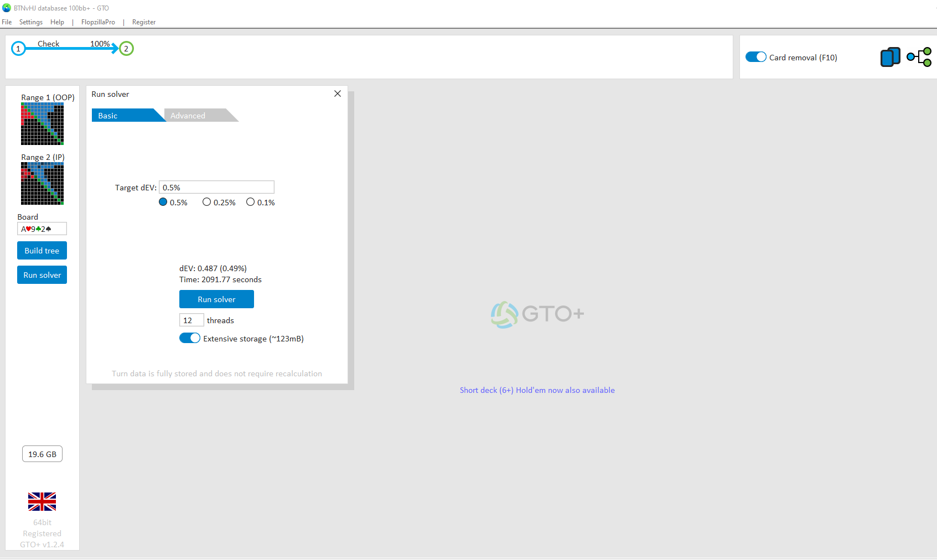Viewport: 937px width, 560px height.
Task: Click Run solver in the left sidebar
Action: (42, 275)
